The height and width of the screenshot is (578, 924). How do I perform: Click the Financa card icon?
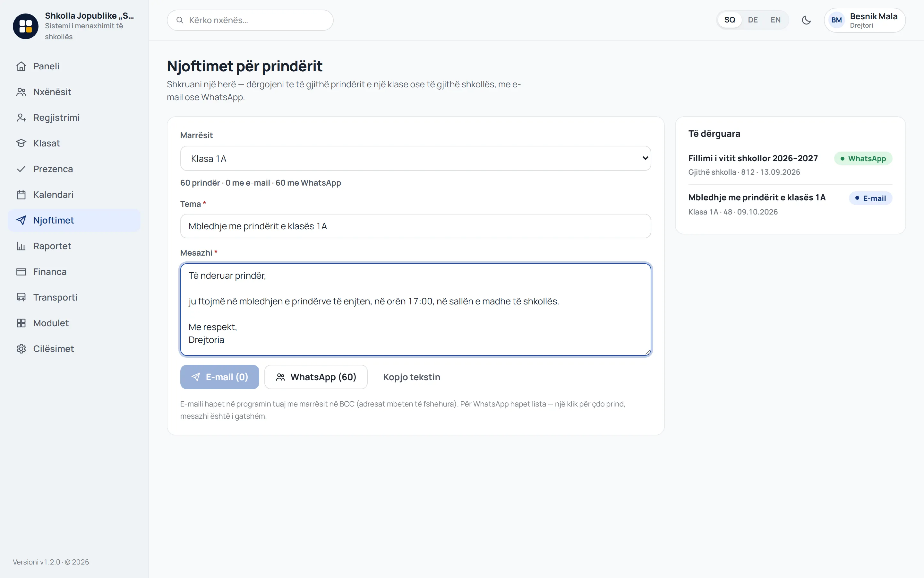pyautogui.click(x=21, y=271)
